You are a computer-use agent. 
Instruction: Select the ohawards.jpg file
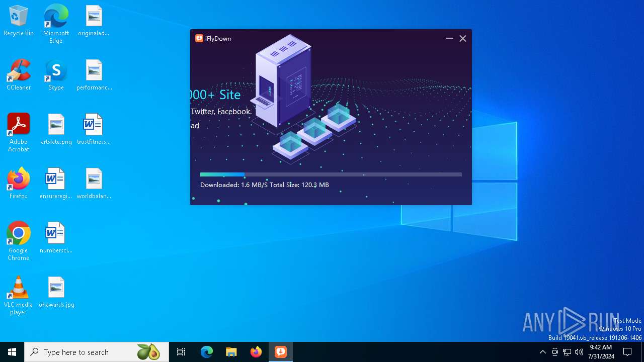point(56,293)
